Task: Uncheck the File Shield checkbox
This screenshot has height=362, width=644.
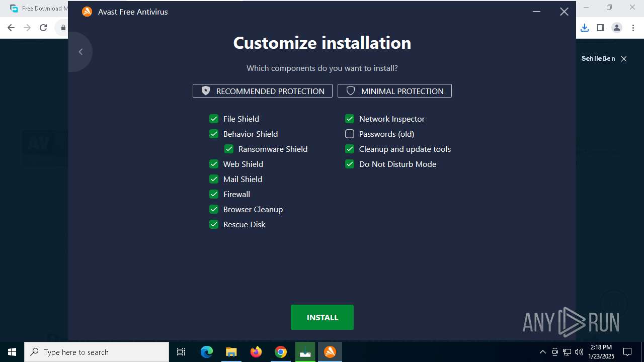Action: pyautogui.click(x=214, y=119)
